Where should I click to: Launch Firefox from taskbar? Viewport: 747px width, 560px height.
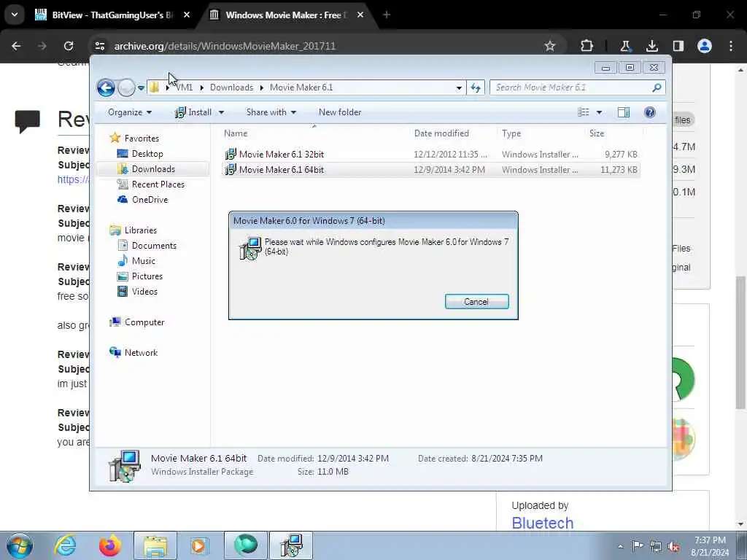[x=109, y=545]
